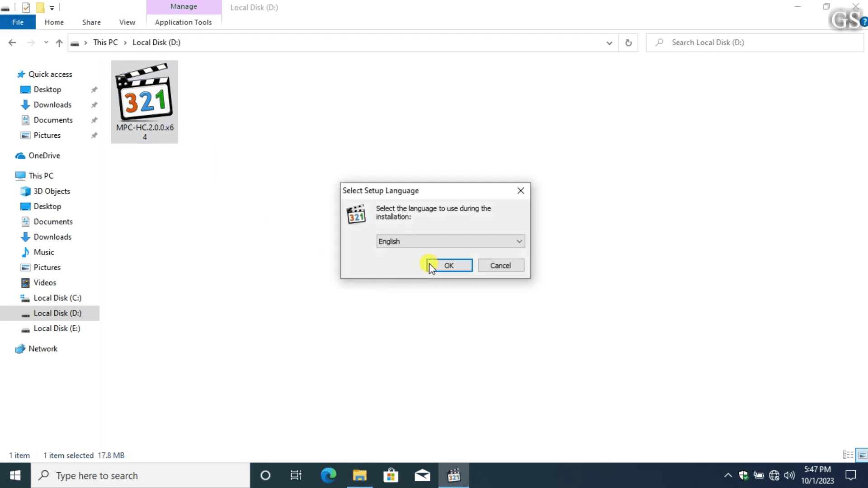Screen dimensions: 868x488
Task: Go back using the back arrow
Action: click(12, 42)
